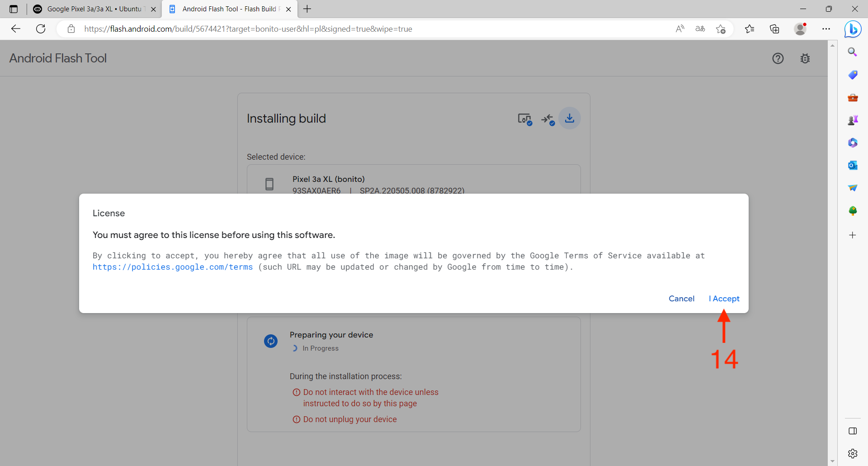The height and width of the screenshot is (466, 868).
Task: Click the I Accept license button
Action: pyautogui.click(x=724, y=299)
